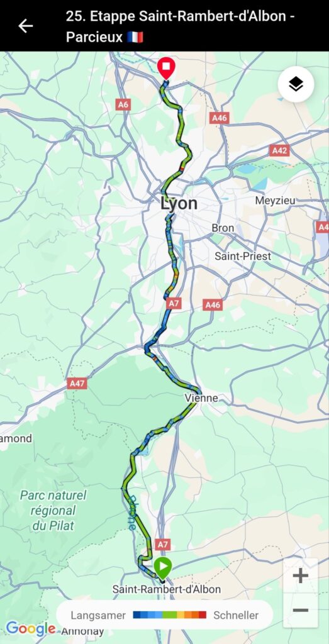Tap the Langsamer legend label
This screenshot has width=329, height=644.
(x=98, y=615)
